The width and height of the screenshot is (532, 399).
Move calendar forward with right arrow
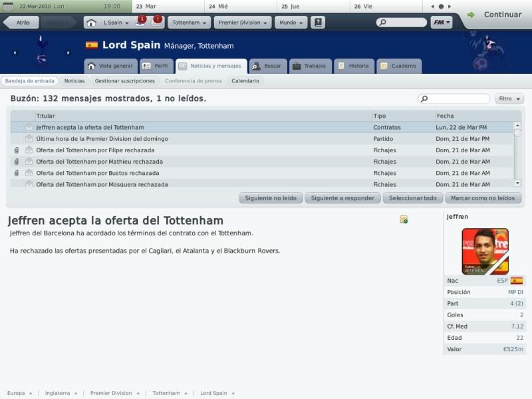(450, 7)
